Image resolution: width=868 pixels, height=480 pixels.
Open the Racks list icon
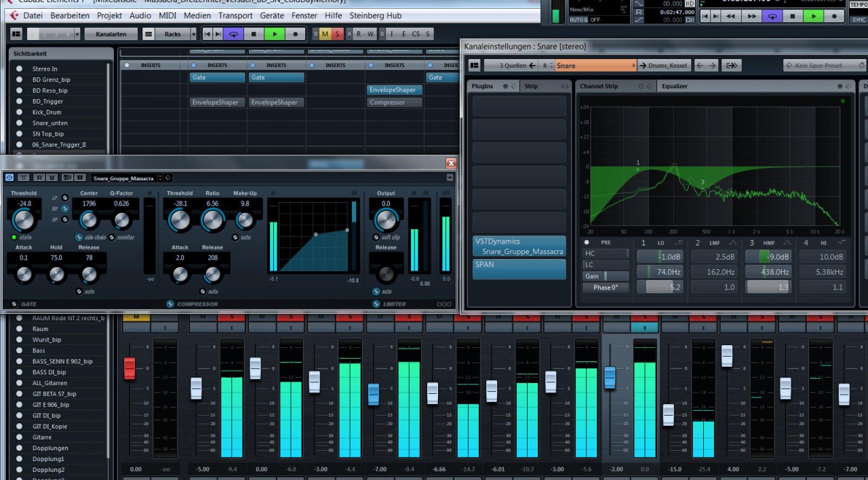(148, 33)
